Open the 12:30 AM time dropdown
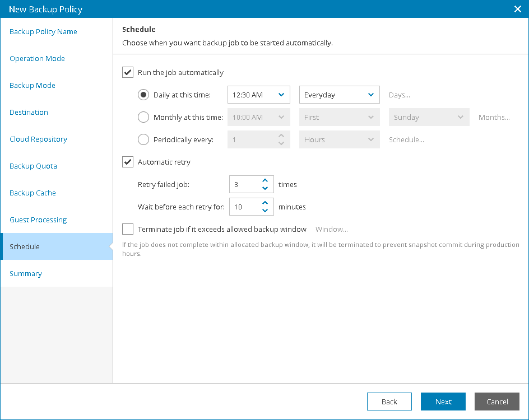 click(x=258, y=95)
